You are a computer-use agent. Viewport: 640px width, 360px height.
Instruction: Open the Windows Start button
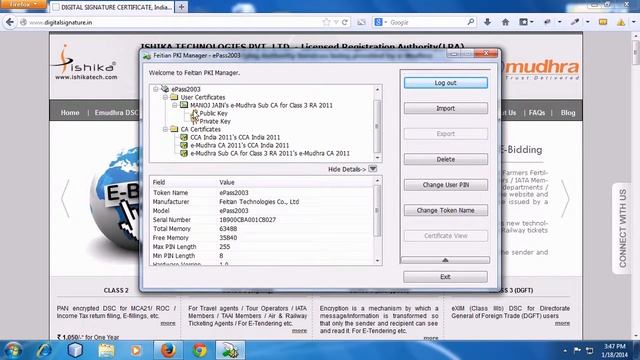tap(13, 350)
